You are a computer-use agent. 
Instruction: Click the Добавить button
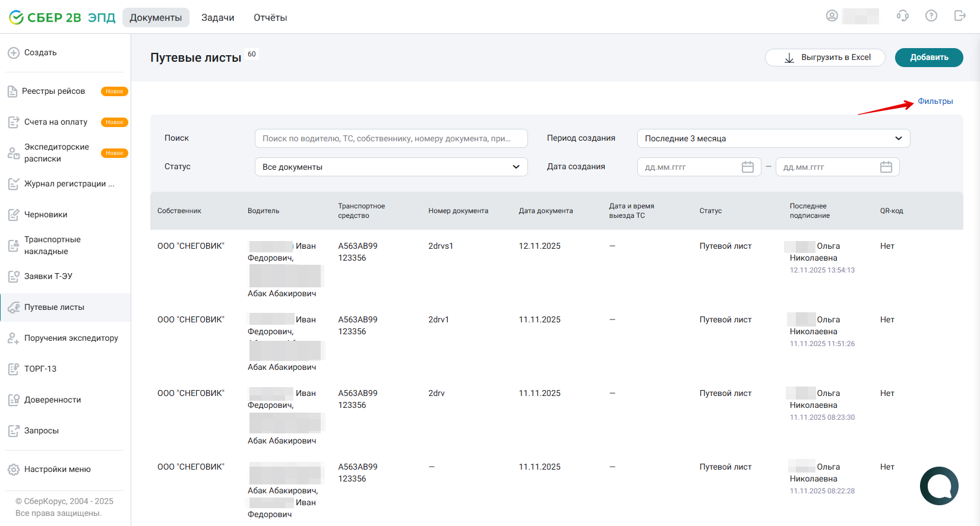click(x=929, y=58)
